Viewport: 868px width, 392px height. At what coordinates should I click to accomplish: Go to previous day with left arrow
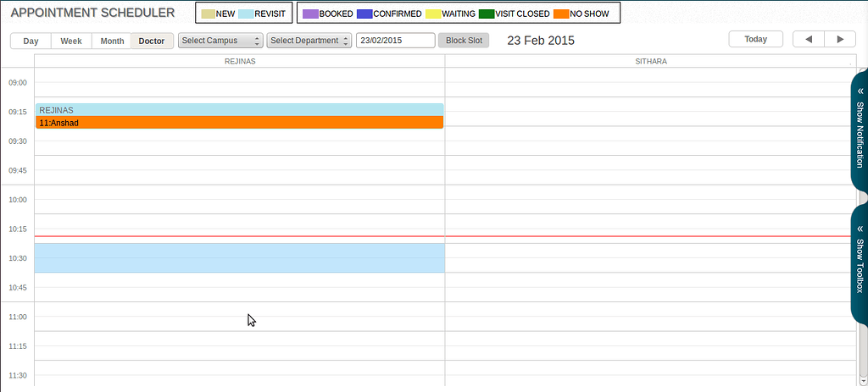[x=808, y=39]
